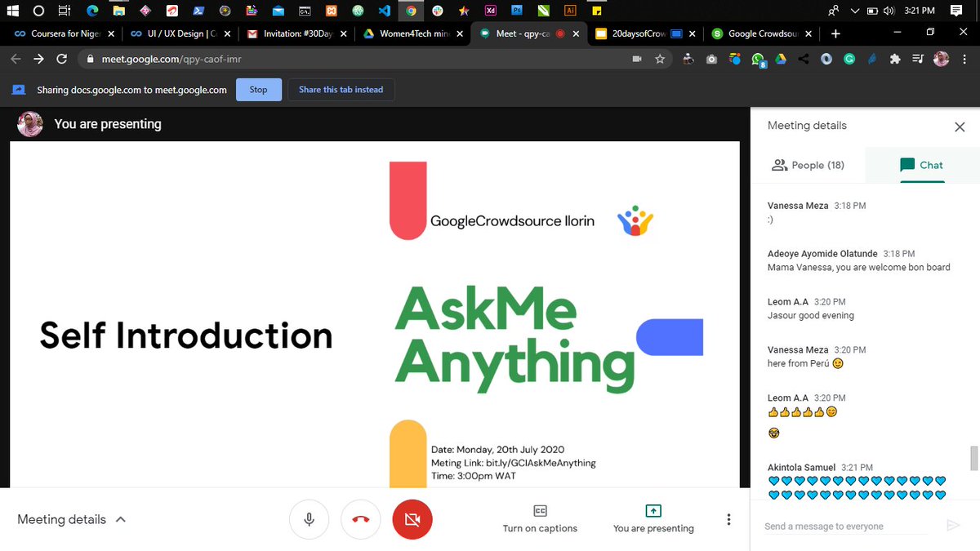Open the share extension icon
980x551 pixels.
[x=804, y=60]
